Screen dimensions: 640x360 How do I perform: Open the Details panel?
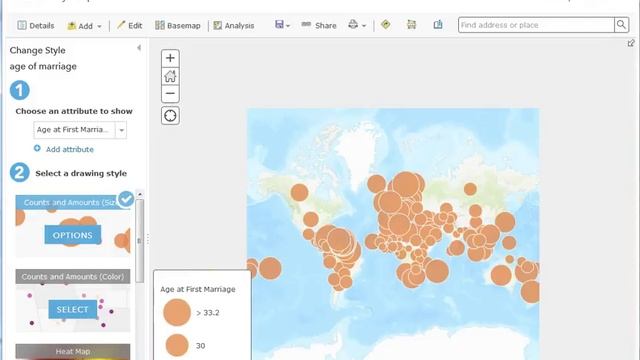[x=36, y=25]
